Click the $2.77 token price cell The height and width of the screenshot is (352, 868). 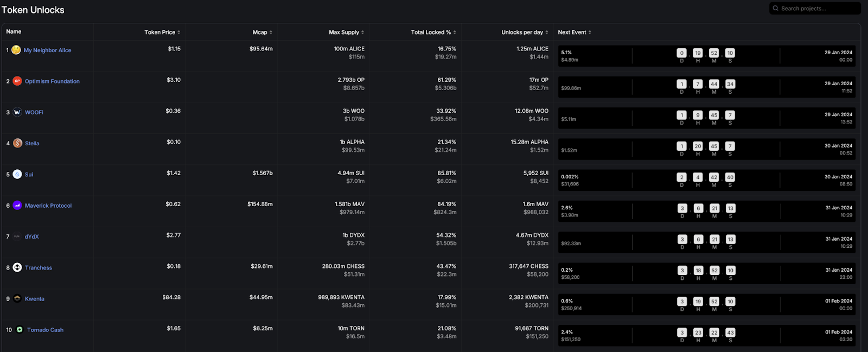click(x=174, y=235)
